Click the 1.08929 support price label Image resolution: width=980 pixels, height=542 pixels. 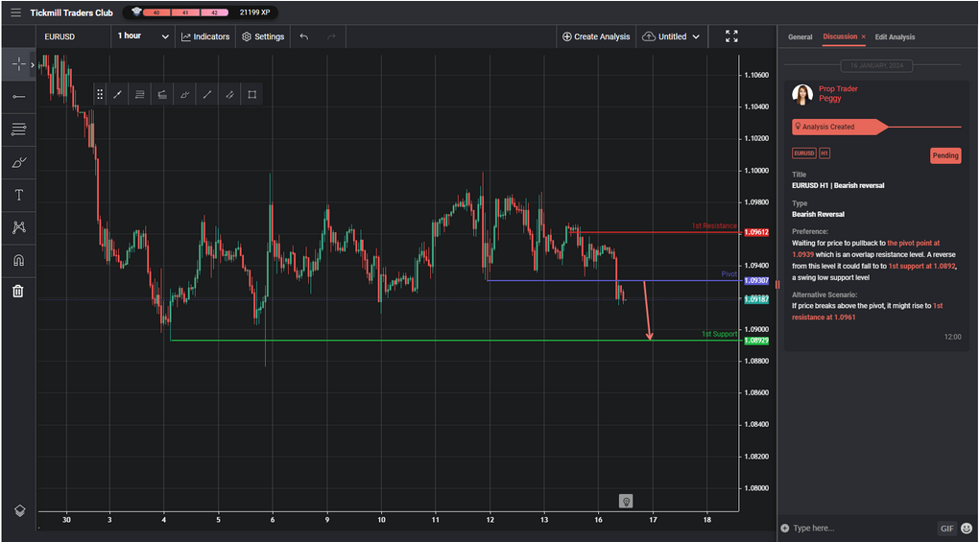pyautogui.click(x=755, y=341)
